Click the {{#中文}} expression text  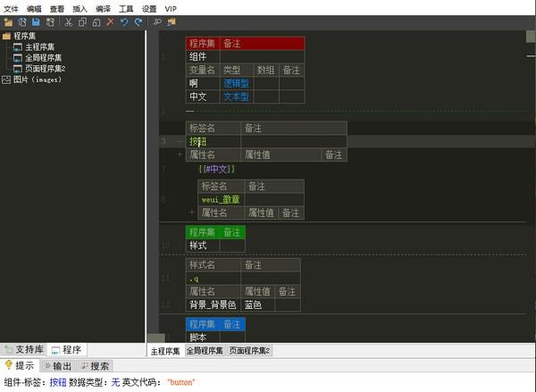(x=217, y=169)
